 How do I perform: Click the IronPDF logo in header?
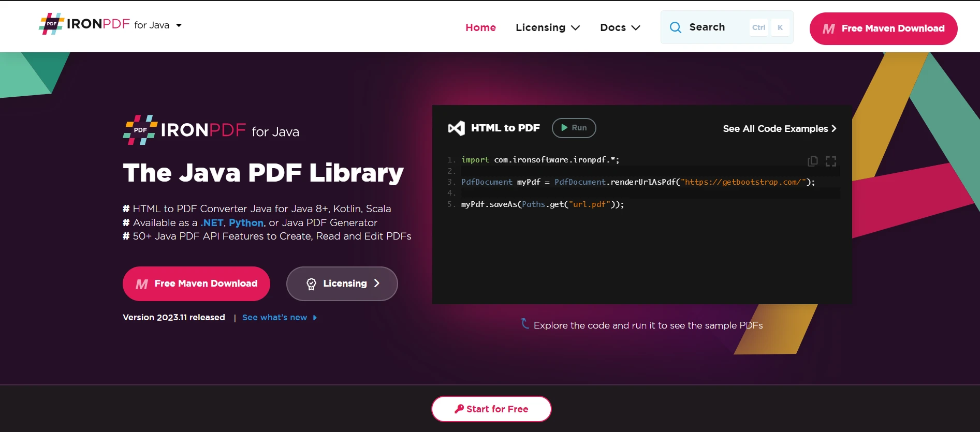[x=84, y=24]
